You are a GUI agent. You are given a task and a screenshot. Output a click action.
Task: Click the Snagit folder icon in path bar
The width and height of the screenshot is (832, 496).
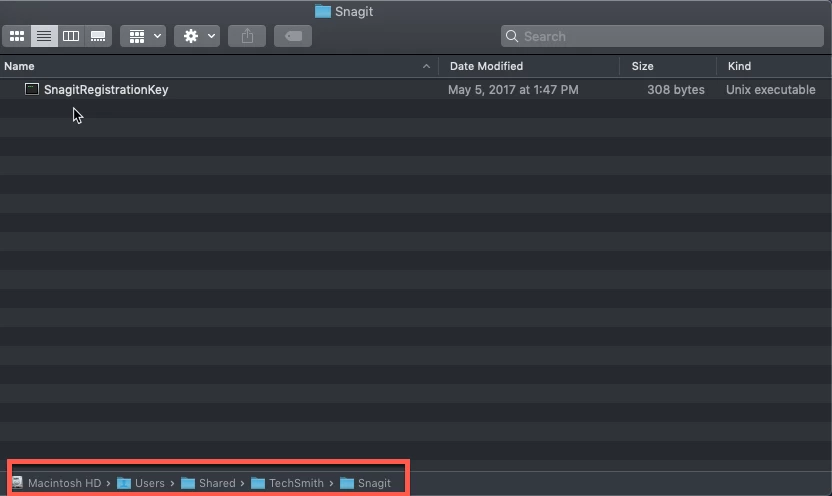(x=347, y=483)
